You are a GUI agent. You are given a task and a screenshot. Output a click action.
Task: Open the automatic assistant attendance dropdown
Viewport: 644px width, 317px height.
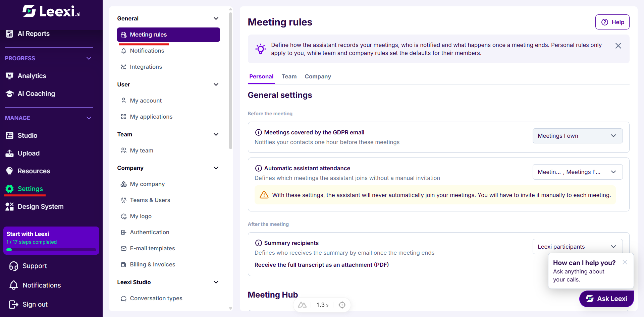point(577,172)
